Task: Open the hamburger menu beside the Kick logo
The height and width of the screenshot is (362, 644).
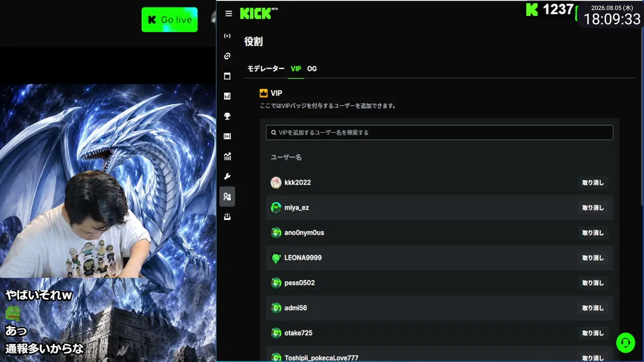Action: pyautogui.click(x=228, y=14)
